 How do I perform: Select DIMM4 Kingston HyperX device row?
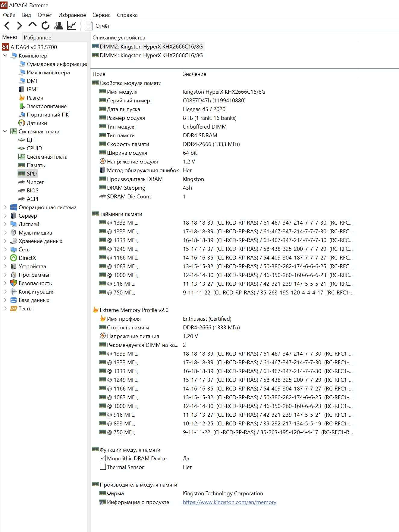pos(148,55)
